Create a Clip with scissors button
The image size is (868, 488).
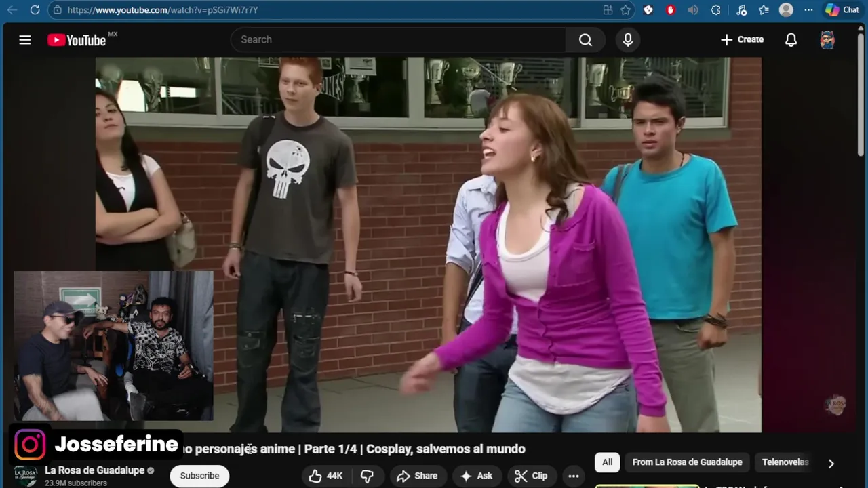coord(530,476)
